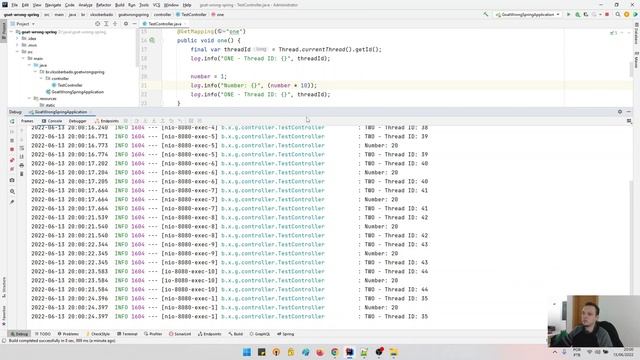Screen dimensions: 640x360
Task: Rerun application icon in Debug panel
Action: [x=12, y=121]
